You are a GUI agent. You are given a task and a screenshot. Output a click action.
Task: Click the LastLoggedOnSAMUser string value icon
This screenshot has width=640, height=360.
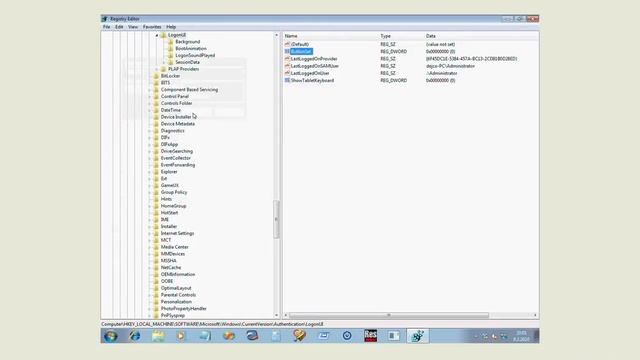[287, 66]
